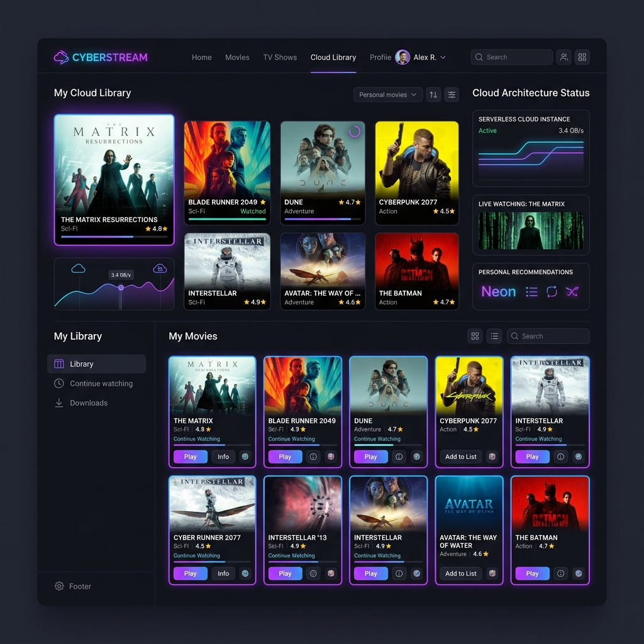The image size is (644, 644).
Task: Open Downloads in sidebar
Action: coord(81,403)
